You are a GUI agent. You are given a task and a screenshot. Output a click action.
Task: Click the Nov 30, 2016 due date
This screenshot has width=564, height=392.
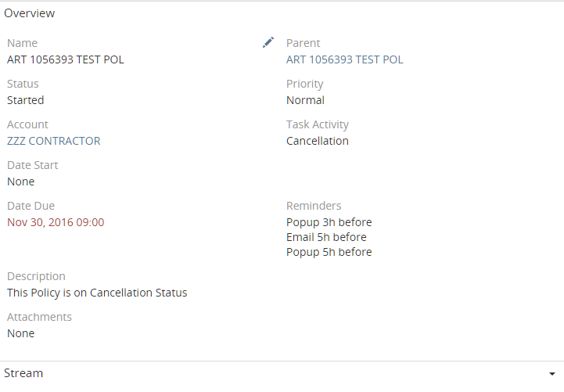pyautogui.click(x=55, y=222)
